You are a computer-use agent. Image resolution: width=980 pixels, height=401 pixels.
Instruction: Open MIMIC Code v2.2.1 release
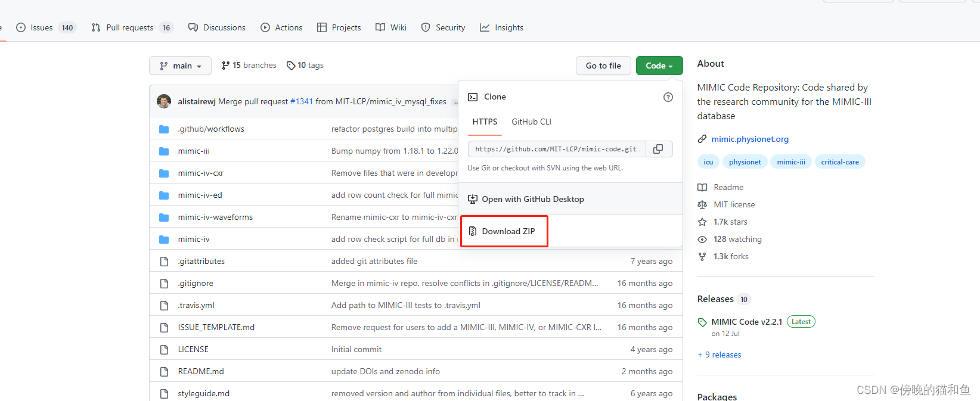pyautogui.click(x=746, y=322)
